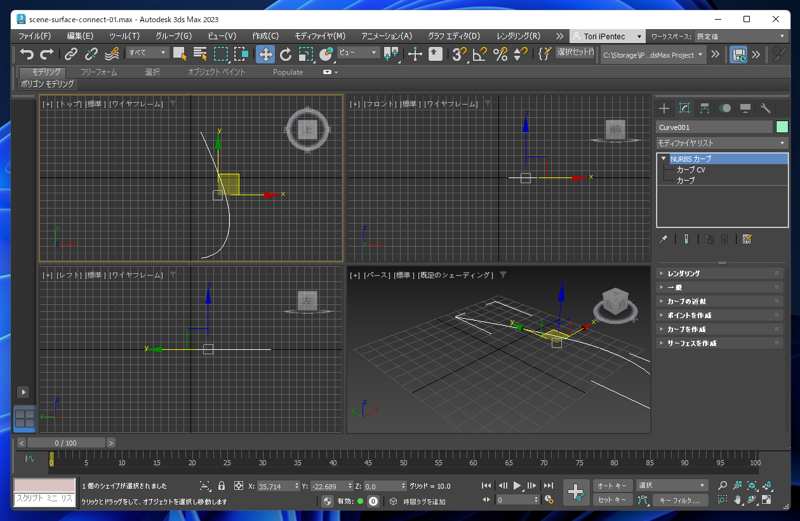Open the キーフィルタ key filters button
The height and width of the screenshot is (521, 800).
click(x=679, y=500)
